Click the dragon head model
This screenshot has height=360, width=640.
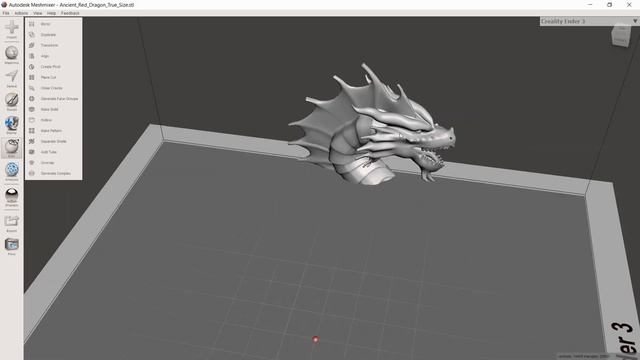coord(372,125)
